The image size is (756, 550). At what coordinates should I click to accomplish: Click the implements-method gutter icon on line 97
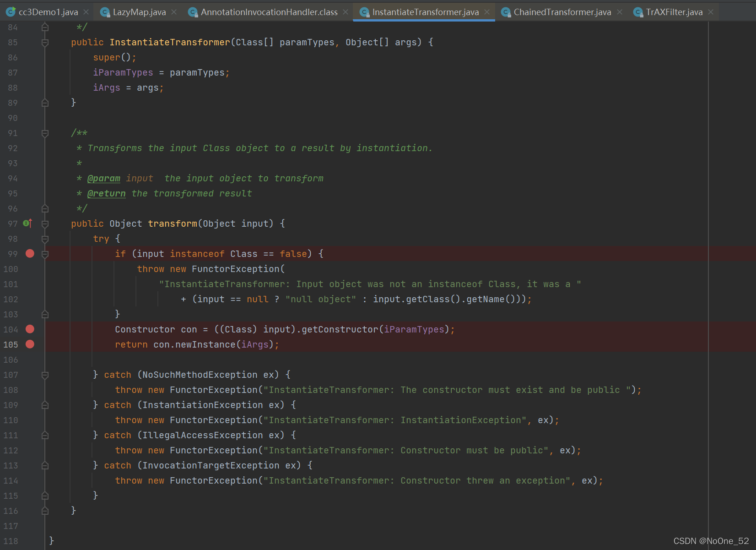pyautogui.click(x=27, y=223)
